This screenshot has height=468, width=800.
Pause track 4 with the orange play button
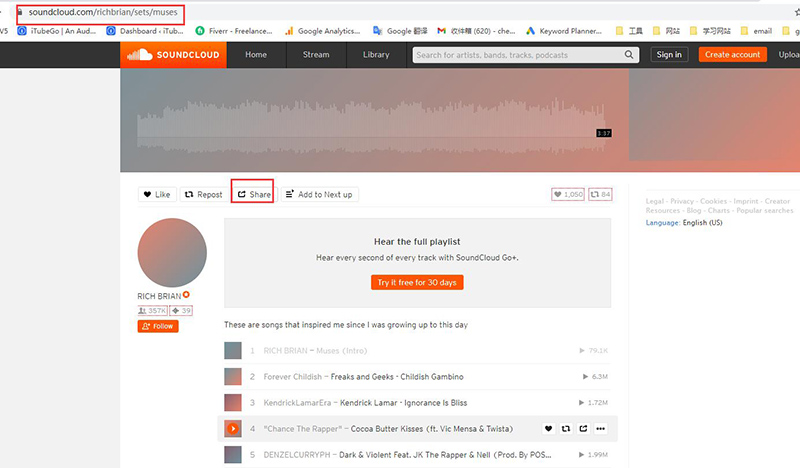(233, 429)
